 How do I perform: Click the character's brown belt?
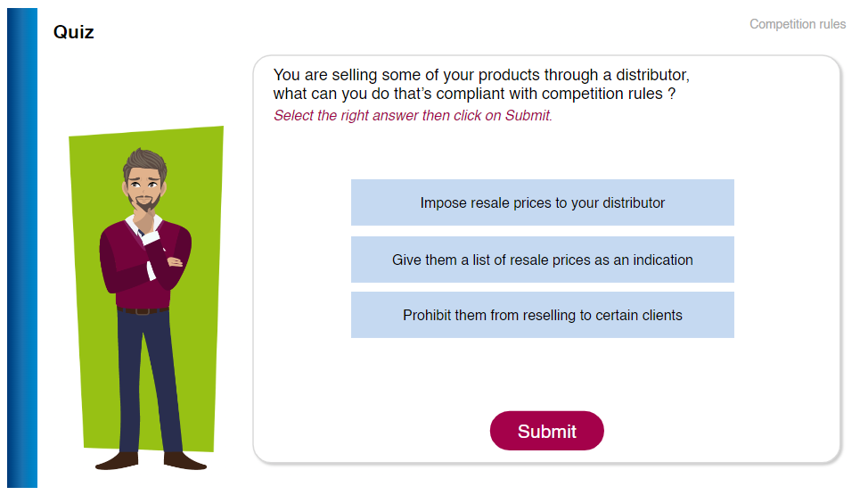(x=143, y=311)
